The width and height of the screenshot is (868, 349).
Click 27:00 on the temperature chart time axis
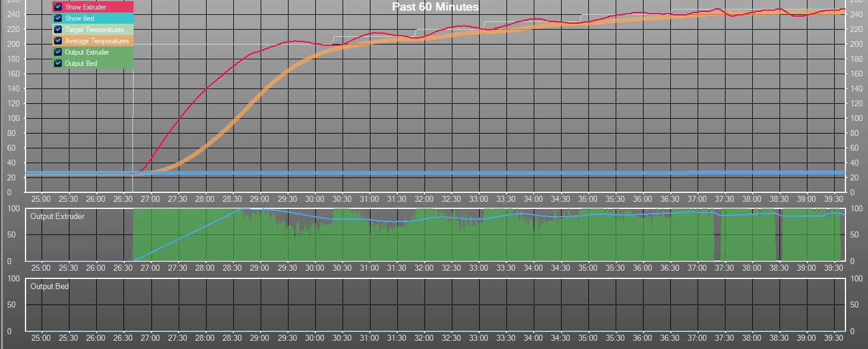pyautogui.click(x=150, y=201)
